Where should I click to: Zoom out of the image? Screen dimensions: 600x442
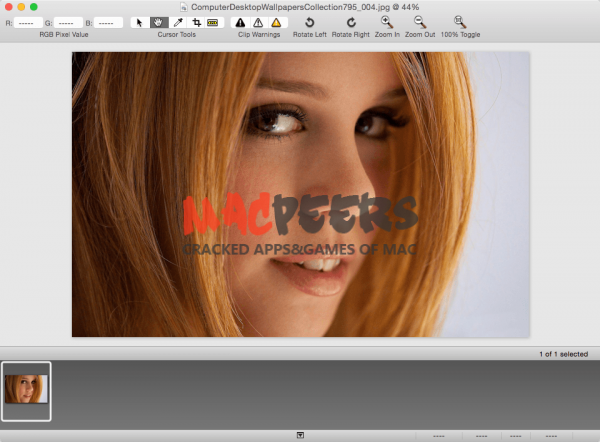420,22
